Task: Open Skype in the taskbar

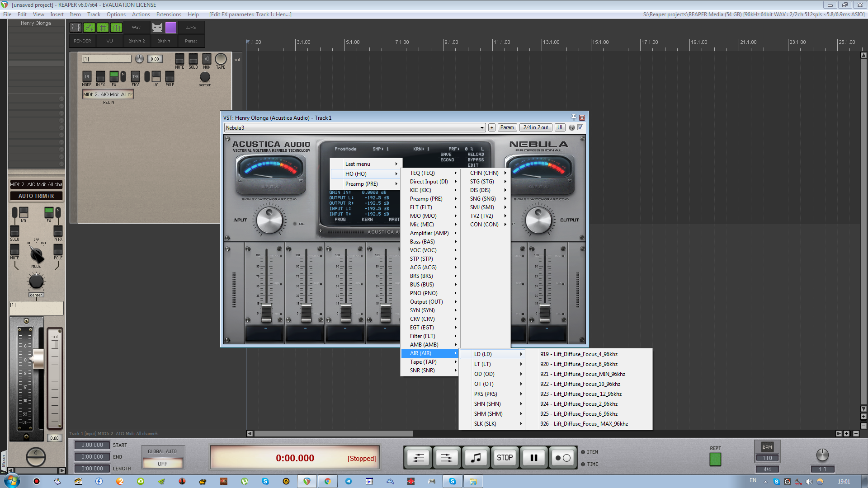Action: pyautogui.click(x=453, y=481)
